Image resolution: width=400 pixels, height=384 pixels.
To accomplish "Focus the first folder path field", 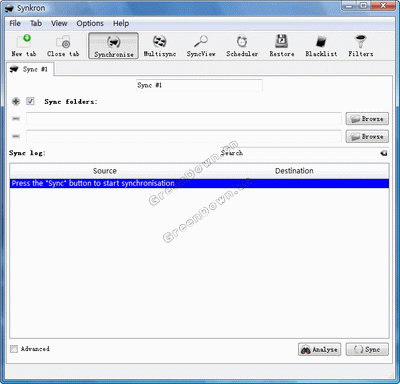I will click(184, 119).
